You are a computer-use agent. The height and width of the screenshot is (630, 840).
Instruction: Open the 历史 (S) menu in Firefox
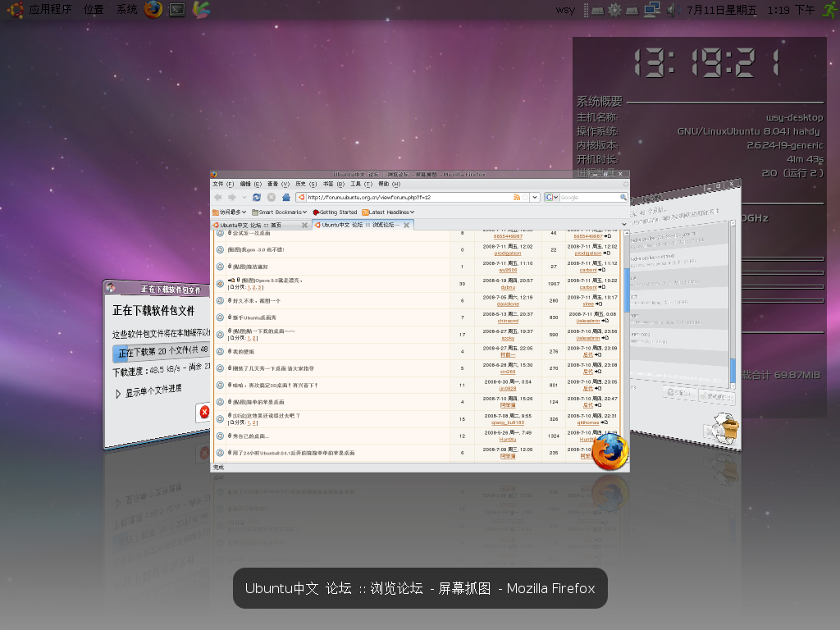click(x=306, y=184)
